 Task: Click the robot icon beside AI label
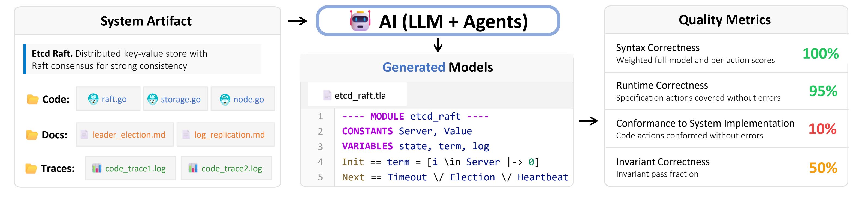pos(360,21)
